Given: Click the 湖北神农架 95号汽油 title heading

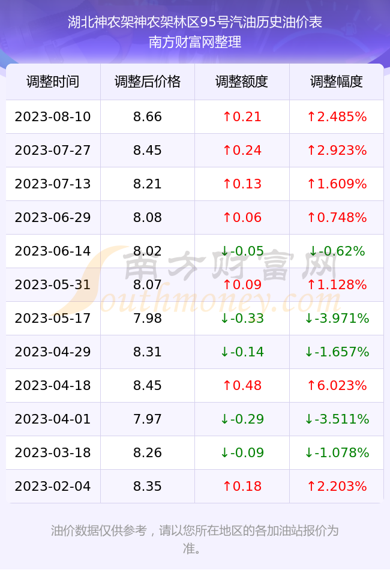Looking at the screenshot, I should pos(195,22).
